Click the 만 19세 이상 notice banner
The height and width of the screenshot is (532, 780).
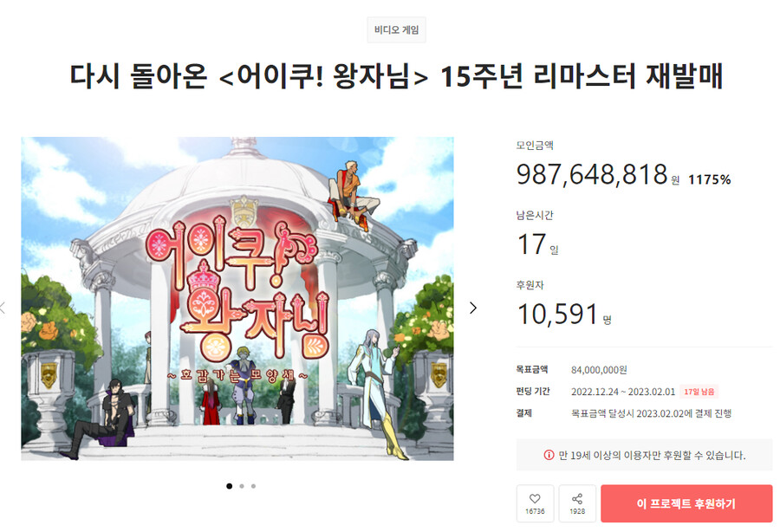(644, 455)
